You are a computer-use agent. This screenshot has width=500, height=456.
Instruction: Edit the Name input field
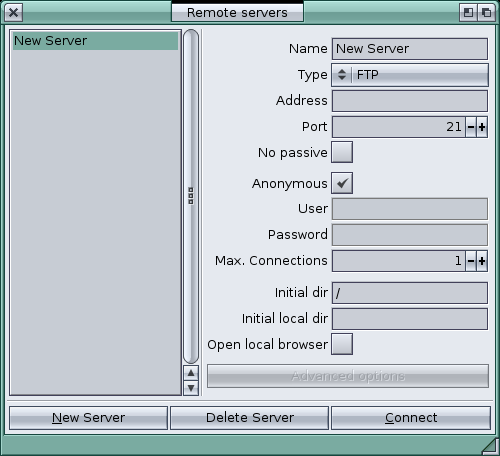(410, 49)
